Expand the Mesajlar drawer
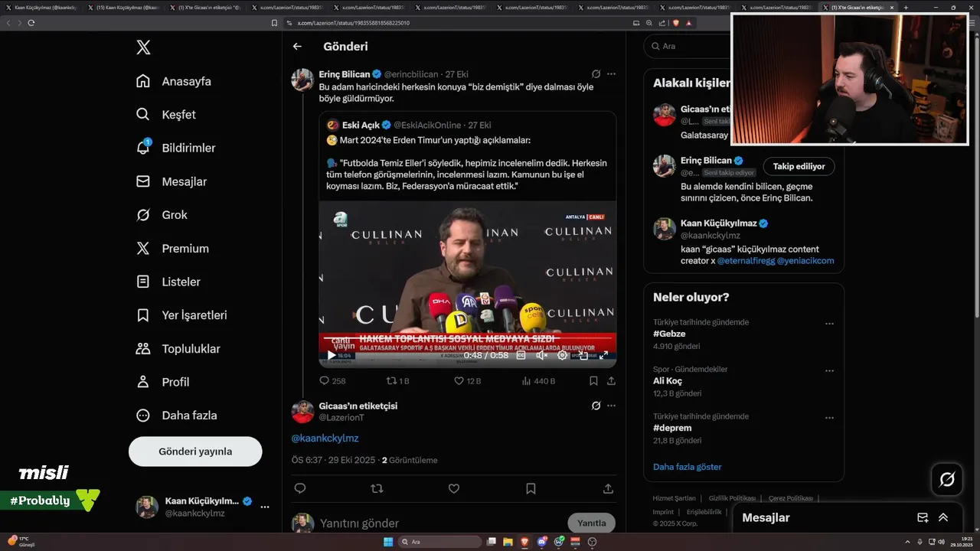The height and width of the screenshot is (551, 980). coord(943,518)
